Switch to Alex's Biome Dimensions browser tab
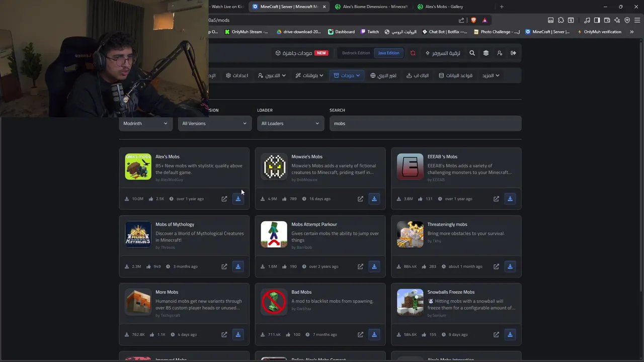The image size is (644, 362). coord(371,7)
